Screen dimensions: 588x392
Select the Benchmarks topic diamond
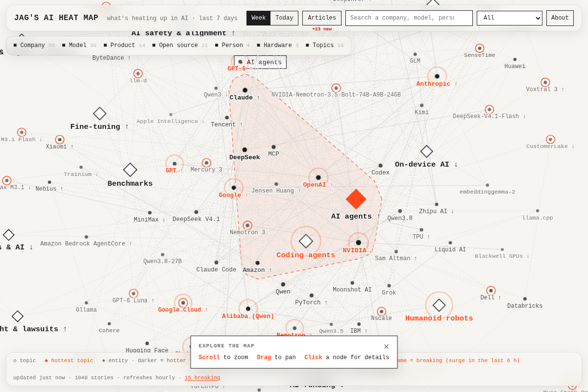pos(130,170)
